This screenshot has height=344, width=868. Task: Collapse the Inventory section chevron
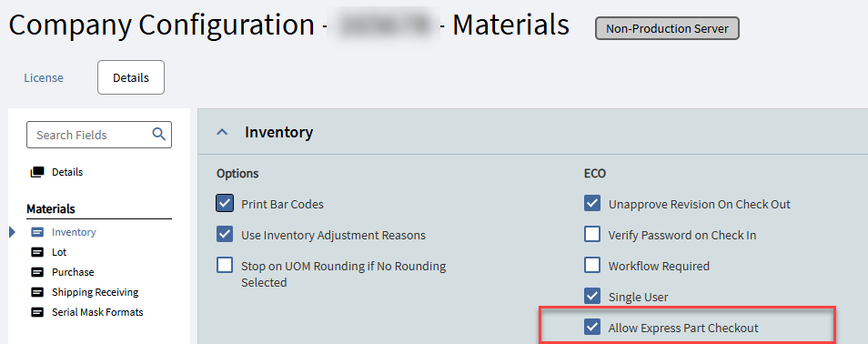pos(223,132)
